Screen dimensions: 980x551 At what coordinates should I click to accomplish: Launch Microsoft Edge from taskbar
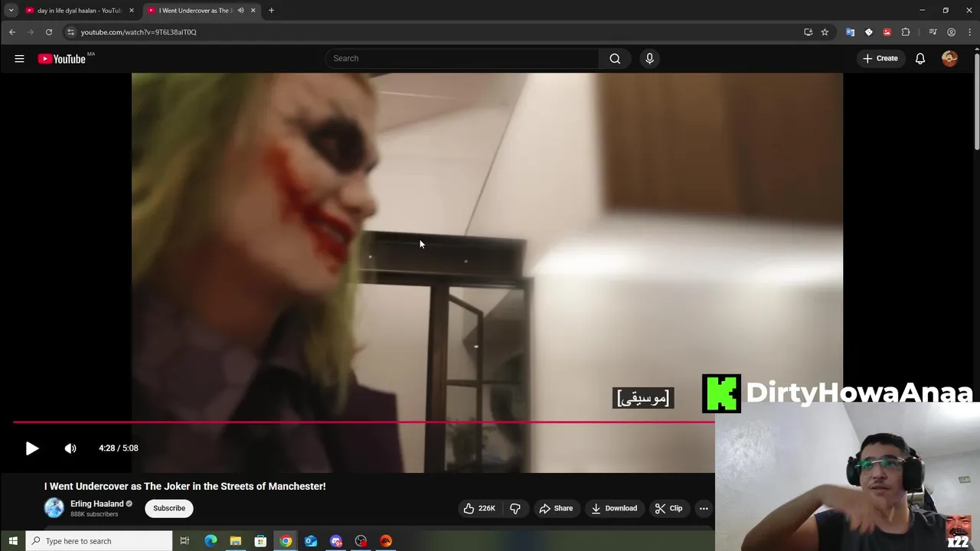pos(211,541)
